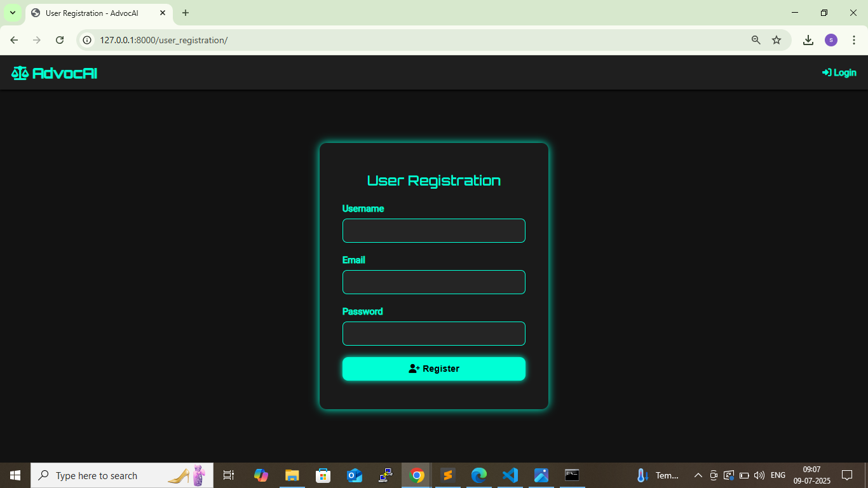Click the Register button

click(x=434, y=369)
